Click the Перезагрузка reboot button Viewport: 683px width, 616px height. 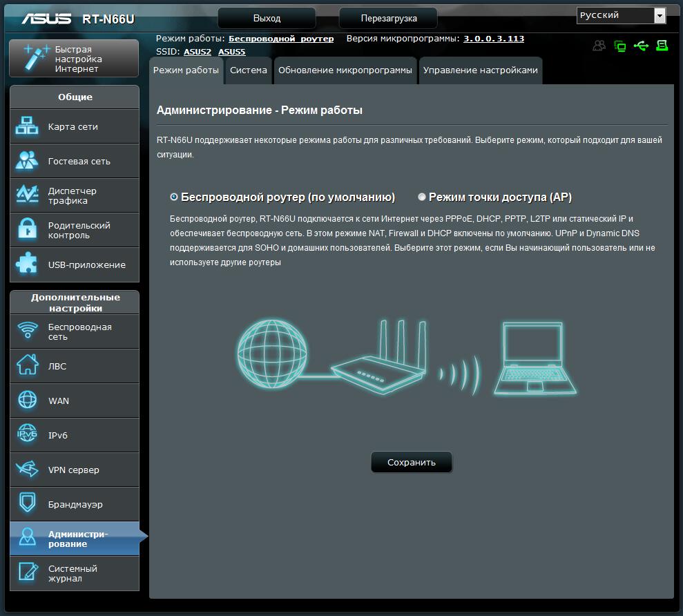click(389, 18)
